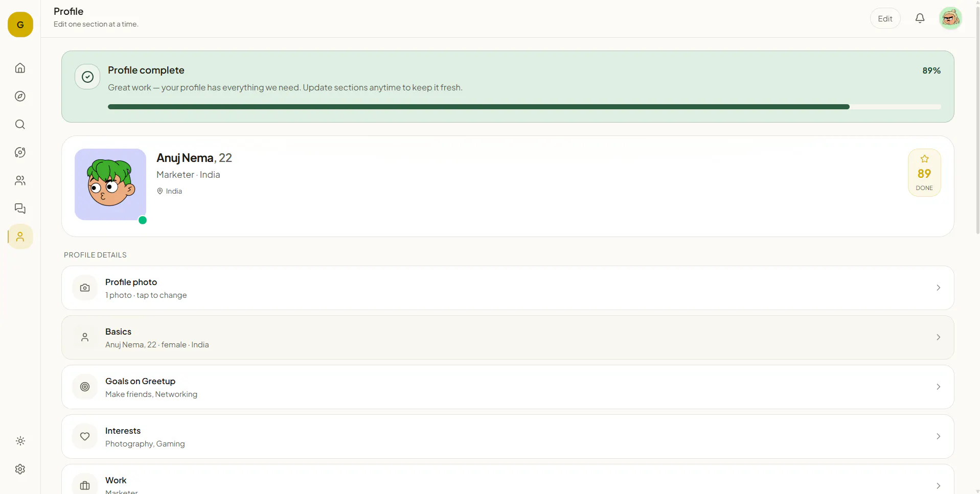This screenshot has width=980, height=494.
Task: Click the Search magnifier sidebar icon
Action: (x=20, y=124)
